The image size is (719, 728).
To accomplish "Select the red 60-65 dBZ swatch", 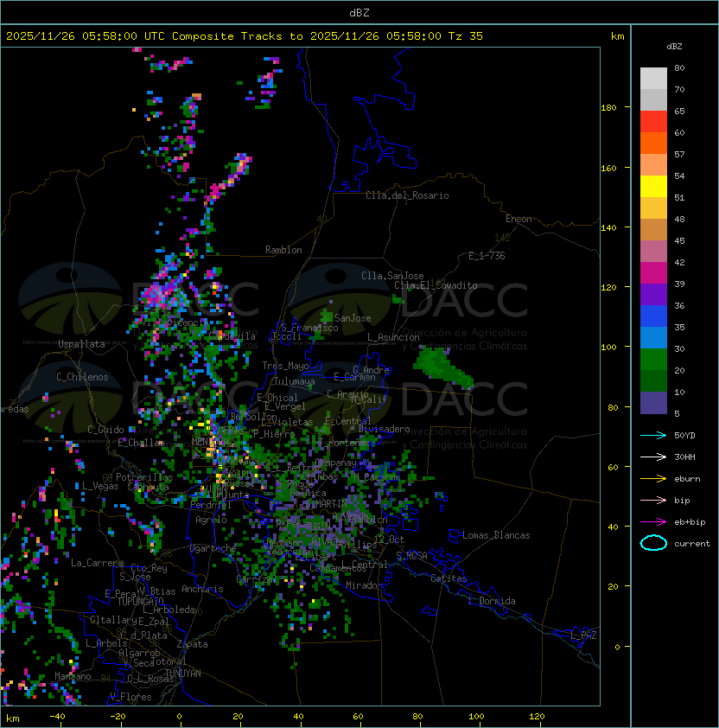I will click(653, 122).
